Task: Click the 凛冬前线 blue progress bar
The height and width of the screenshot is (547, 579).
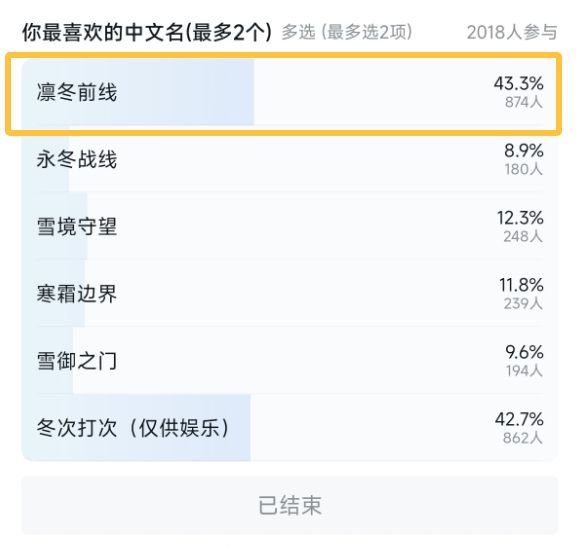Action: (x=138, y=92)
